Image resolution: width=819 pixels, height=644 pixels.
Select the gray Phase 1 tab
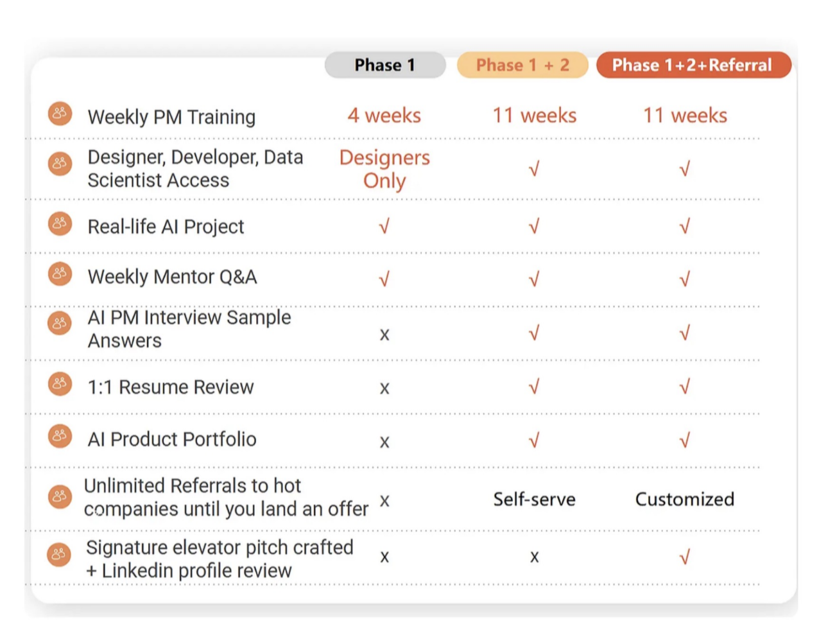click(384, 65)
